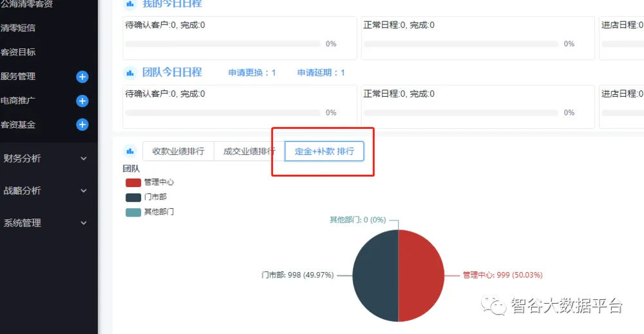Click the chart icon next to 我的今日日程

pyautogui.click(x=130, y=4)
